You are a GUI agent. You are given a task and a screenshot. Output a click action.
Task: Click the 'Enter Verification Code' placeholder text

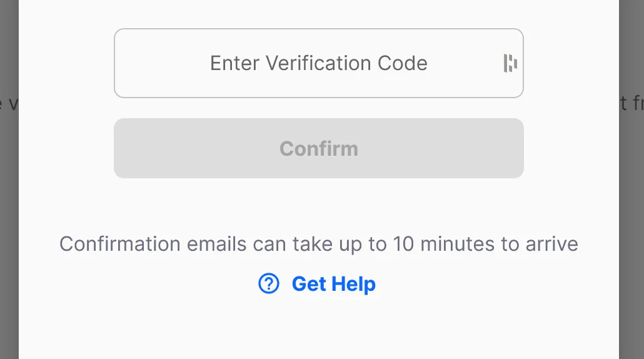coord(319,63)
